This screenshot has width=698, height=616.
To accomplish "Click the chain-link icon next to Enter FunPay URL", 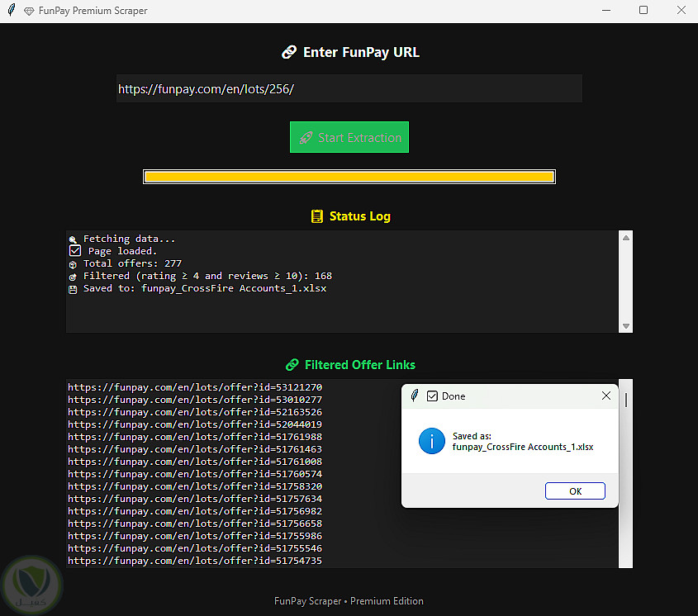I will [289, 52].
